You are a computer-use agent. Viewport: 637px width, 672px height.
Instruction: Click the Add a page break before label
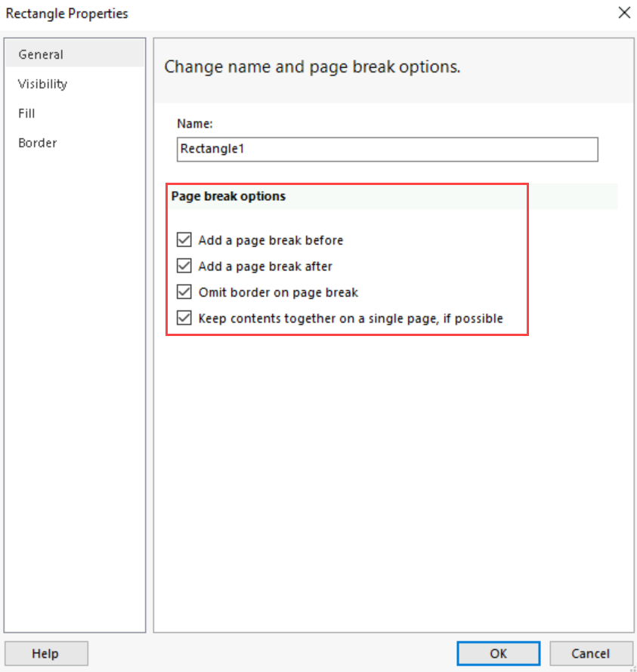coord(270,239)
